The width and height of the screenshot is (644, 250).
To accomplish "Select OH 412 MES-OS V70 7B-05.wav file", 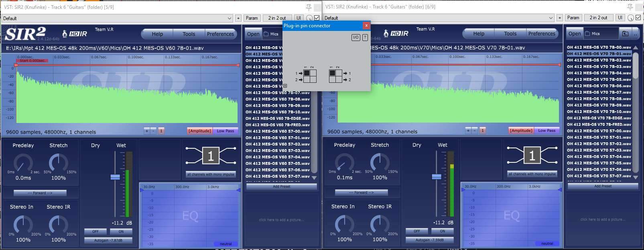I will (x=599, y=80).
